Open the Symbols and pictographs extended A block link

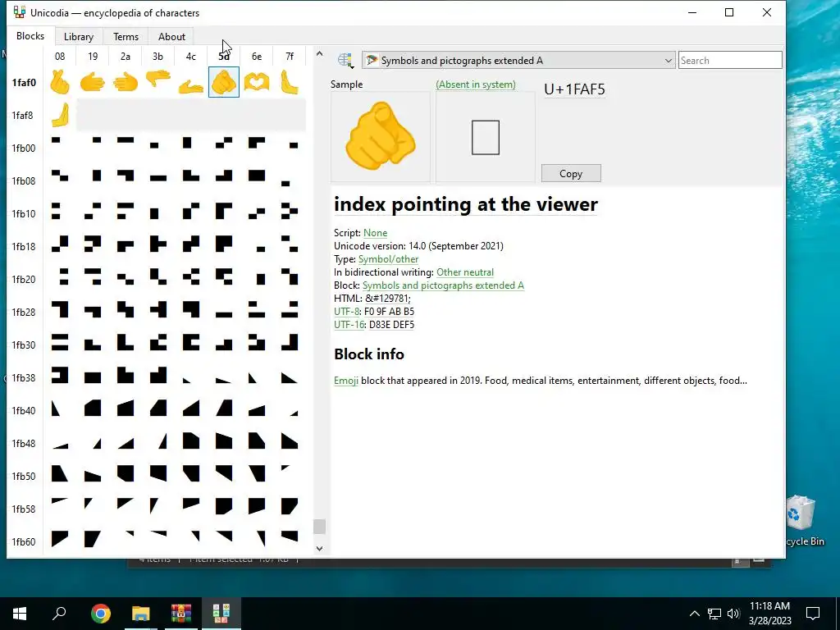tap(443, 285)
